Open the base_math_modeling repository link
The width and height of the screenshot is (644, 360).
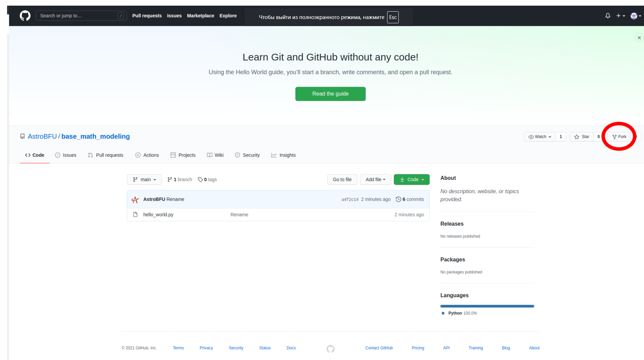(96, 136)
